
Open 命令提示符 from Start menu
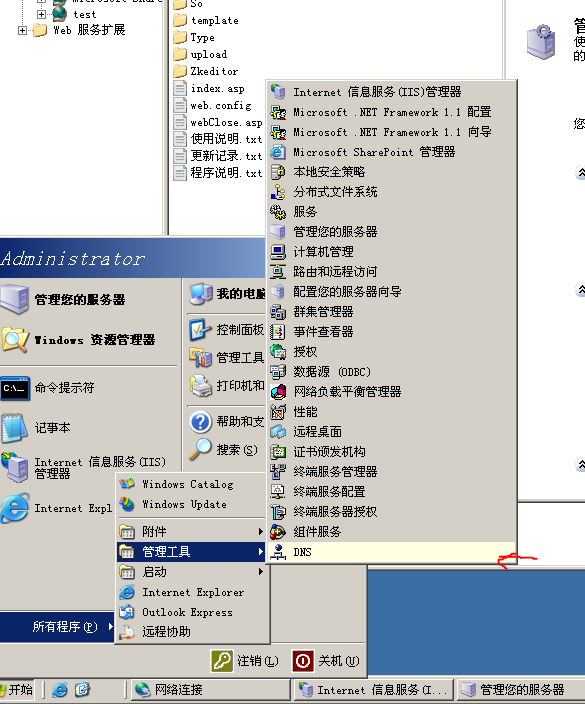(89, 388)
